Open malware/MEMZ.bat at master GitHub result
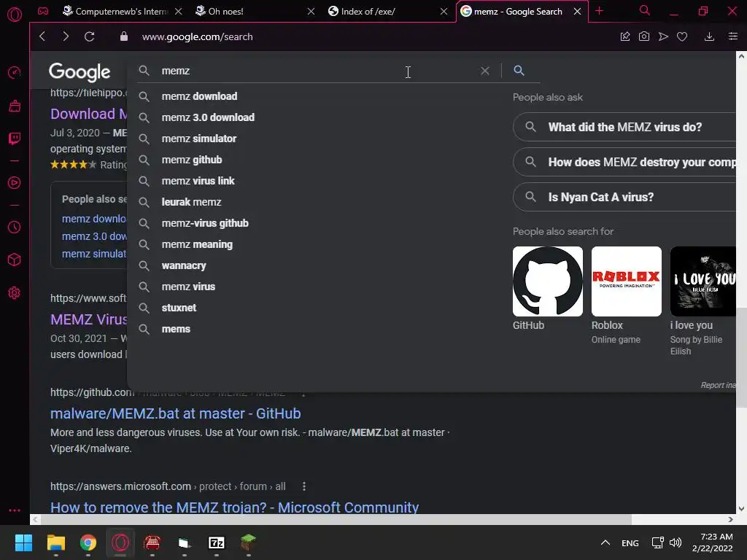This screenshot has height=560, width=747. click(175, 413)
